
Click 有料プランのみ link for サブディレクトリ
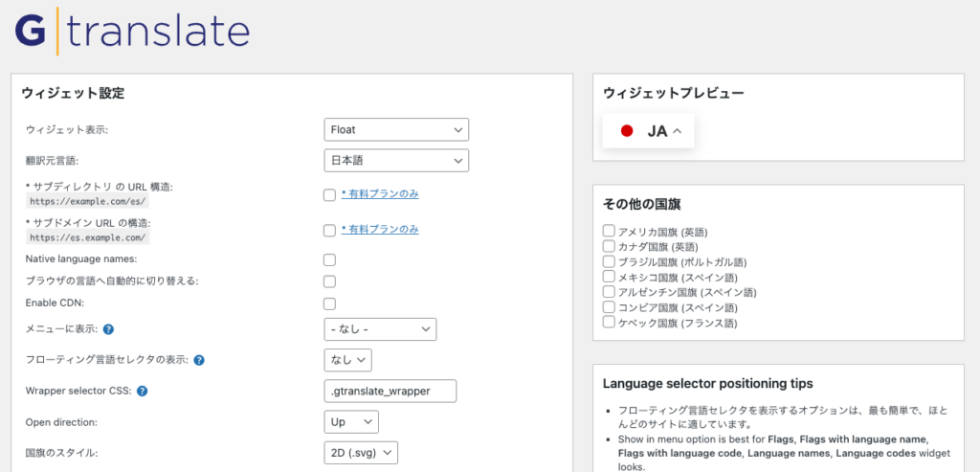[380, 194]
